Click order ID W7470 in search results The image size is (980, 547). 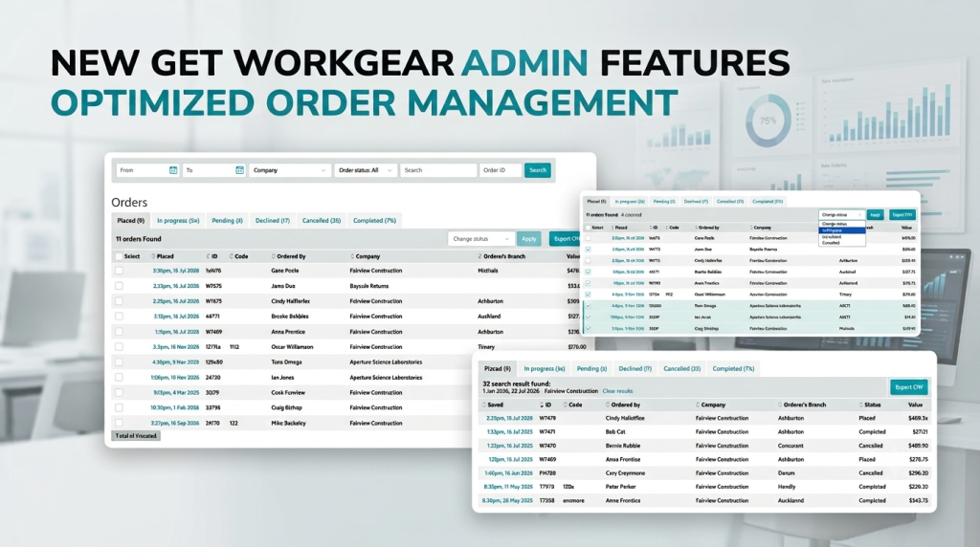pyautogui.click(x=547, y=446)
